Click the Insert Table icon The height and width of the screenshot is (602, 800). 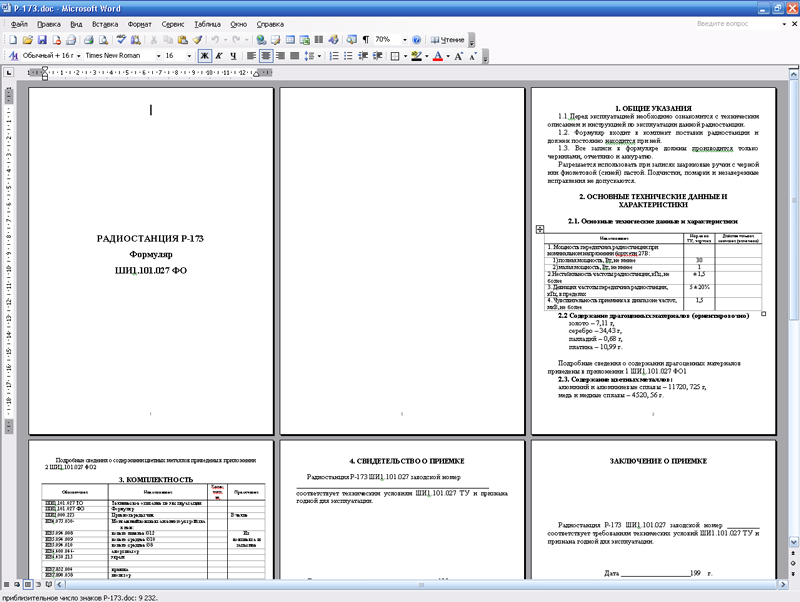290,40
